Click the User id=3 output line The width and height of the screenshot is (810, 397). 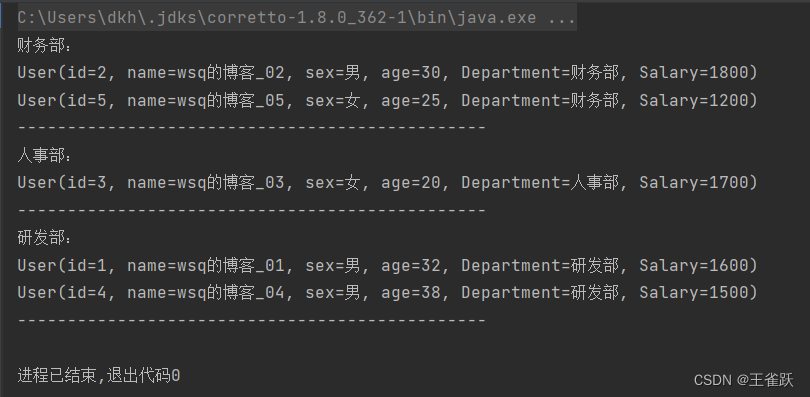[x=387, y=182]
